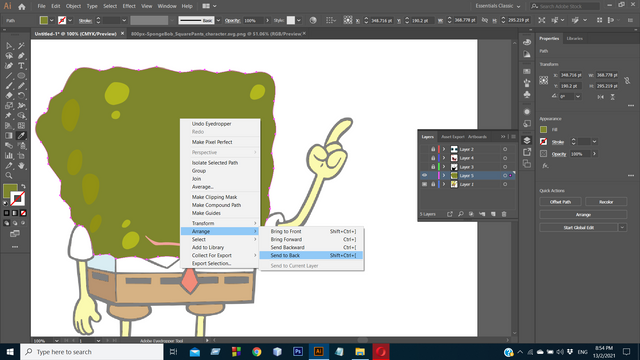
Task: Open Edit Toolbar three dots
Action: click(x=15, y=247)
